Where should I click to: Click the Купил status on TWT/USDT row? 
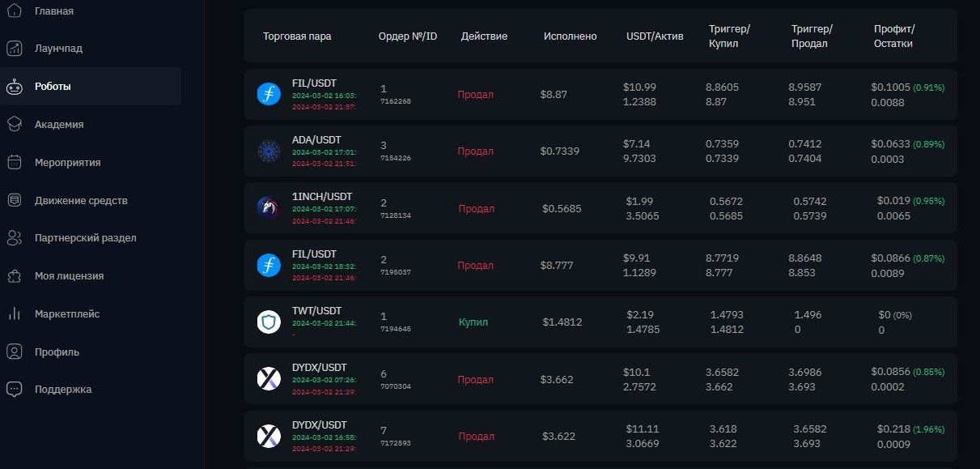(473, 322)
